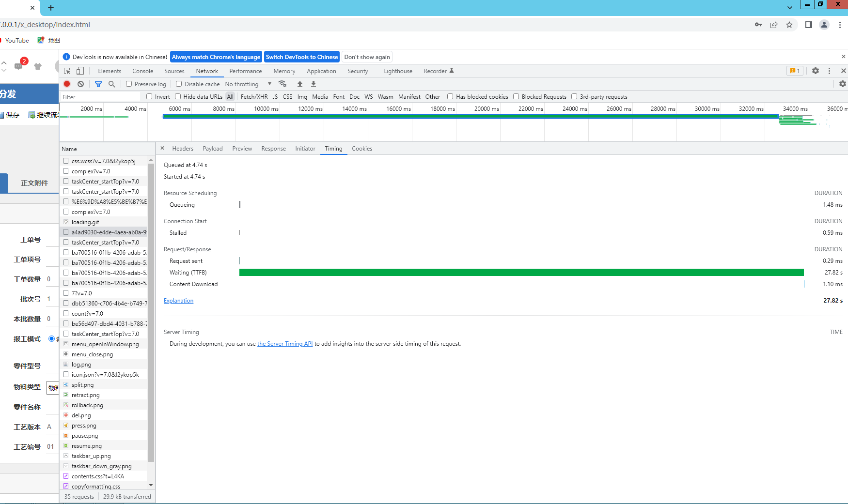Screen dimensions: 848x504
Task: Export HAR with download arrow
Action: [314, 84]
